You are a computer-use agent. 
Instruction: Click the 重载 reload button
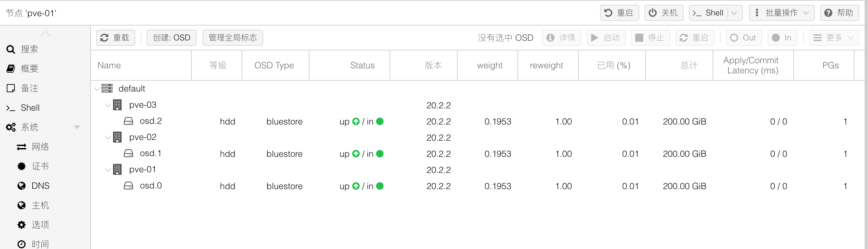(116, 38)
